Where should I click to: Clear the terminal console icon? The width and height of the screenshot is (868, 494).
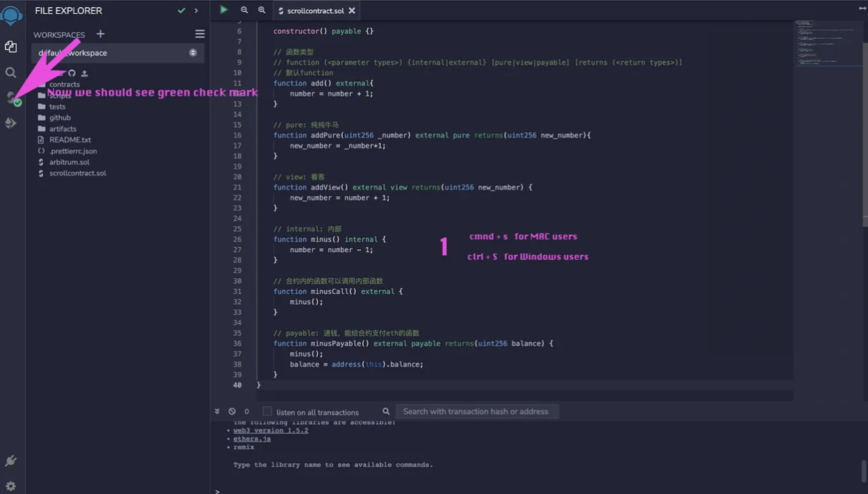click(x=232, y=411)
